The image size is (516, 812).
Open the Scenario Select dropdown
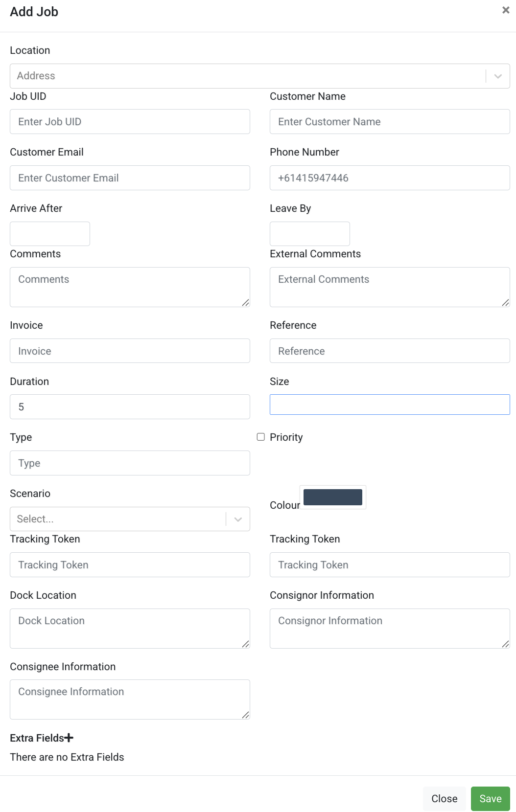117,519
